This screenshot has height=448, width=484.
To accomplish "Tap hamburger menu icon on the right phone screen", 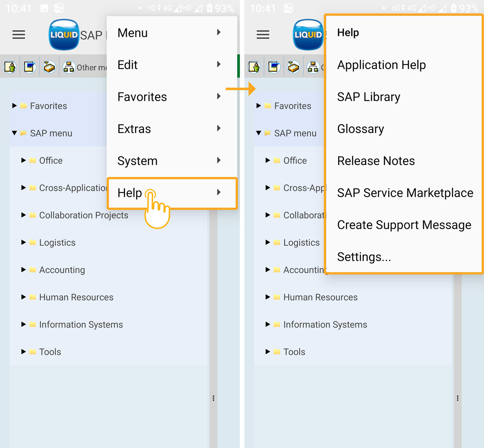I will pos(263,35).
